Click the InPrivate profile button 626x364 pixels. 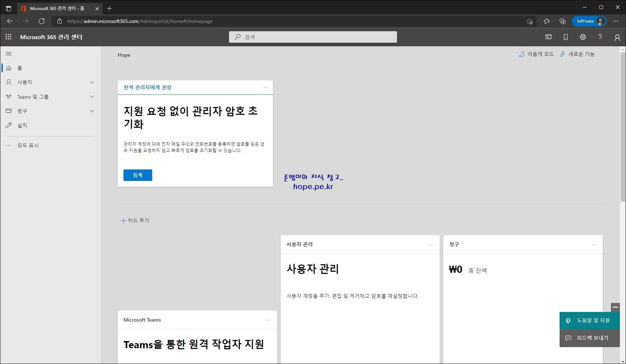coord(589,21)
